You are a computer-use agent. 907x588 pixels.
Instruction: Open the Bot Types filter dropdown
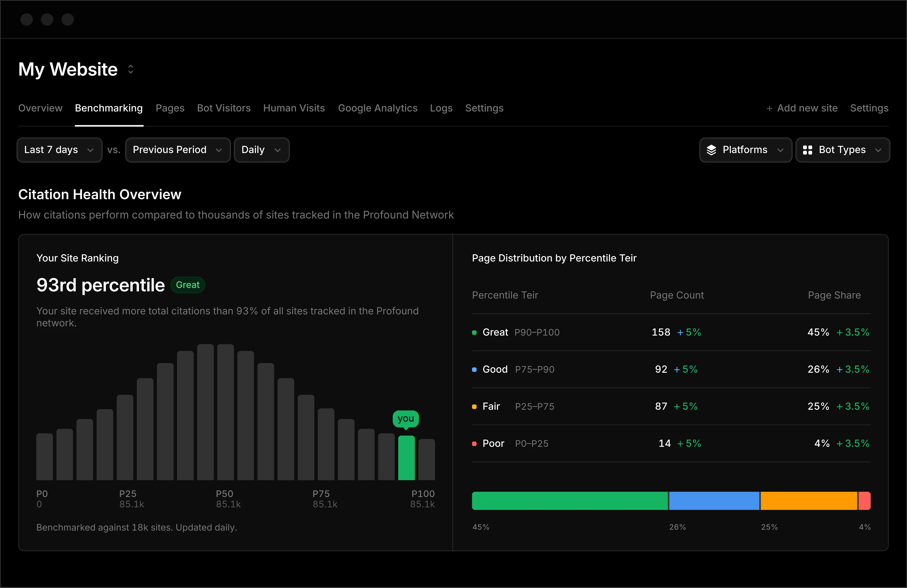[x=843, y=150]
